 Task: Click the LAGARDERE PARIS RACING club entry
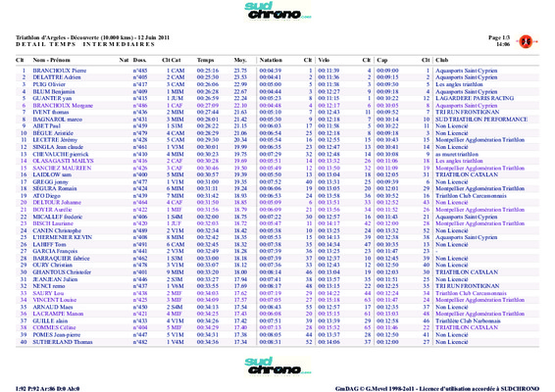475,98
